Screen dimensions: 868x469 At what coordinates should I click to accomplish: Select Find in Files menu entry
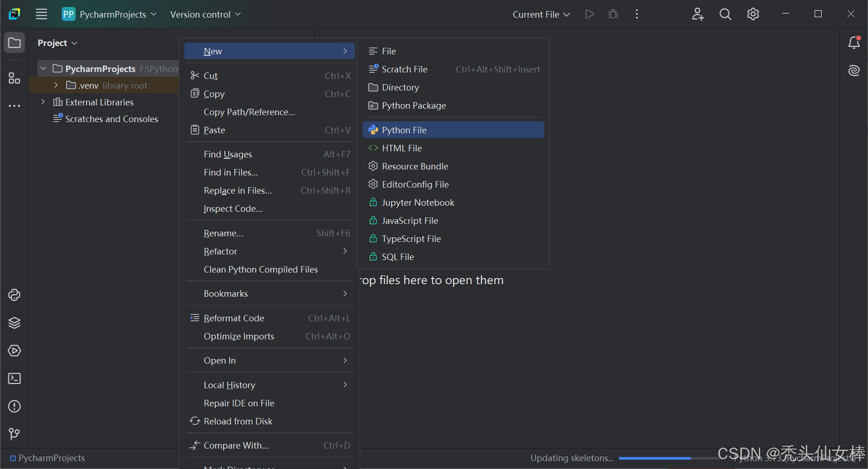(269, 172)
